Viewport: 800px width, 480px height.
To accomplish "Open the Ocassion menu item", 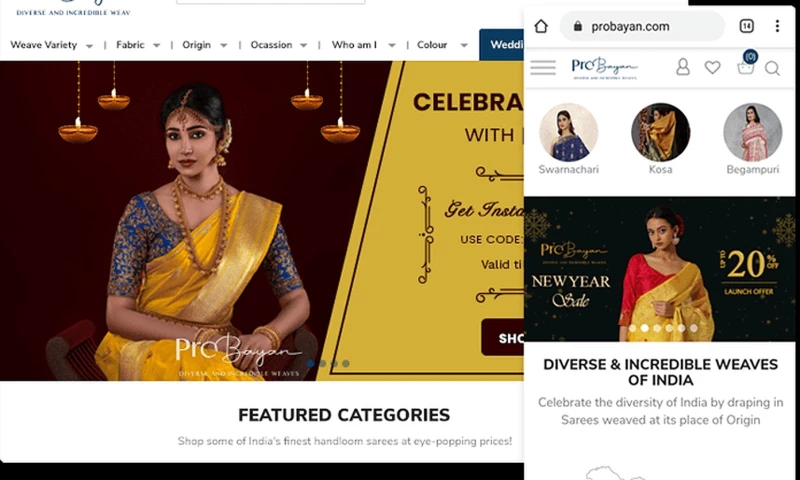I will tap(279, 45).
